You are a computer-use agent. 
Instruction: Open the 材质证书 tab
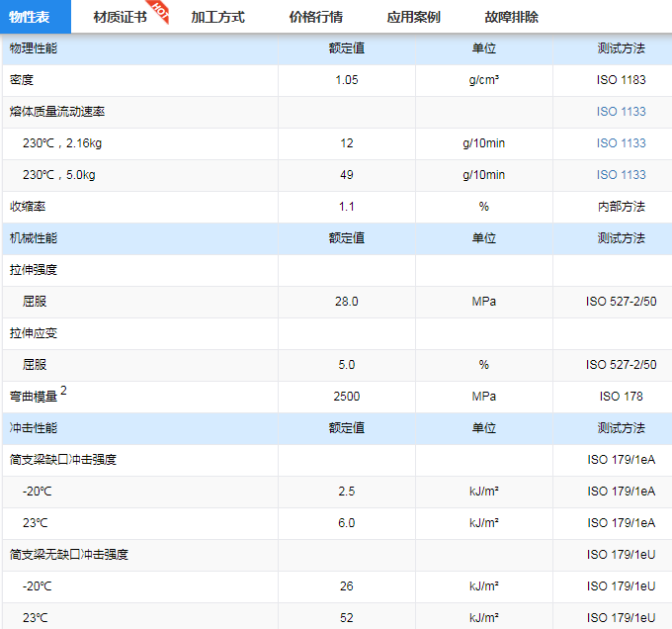click(x=120, y=17)
